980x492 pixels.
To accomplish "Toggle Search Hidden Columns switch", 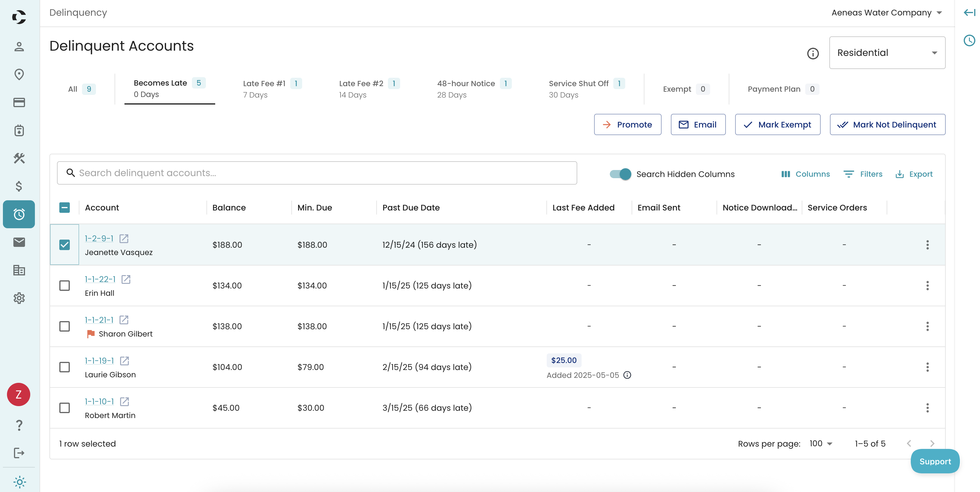I will (620, 174).
